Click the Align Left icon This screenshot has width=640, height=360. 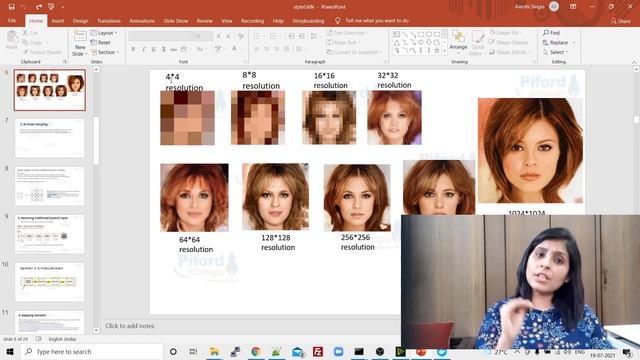point(257,49)
